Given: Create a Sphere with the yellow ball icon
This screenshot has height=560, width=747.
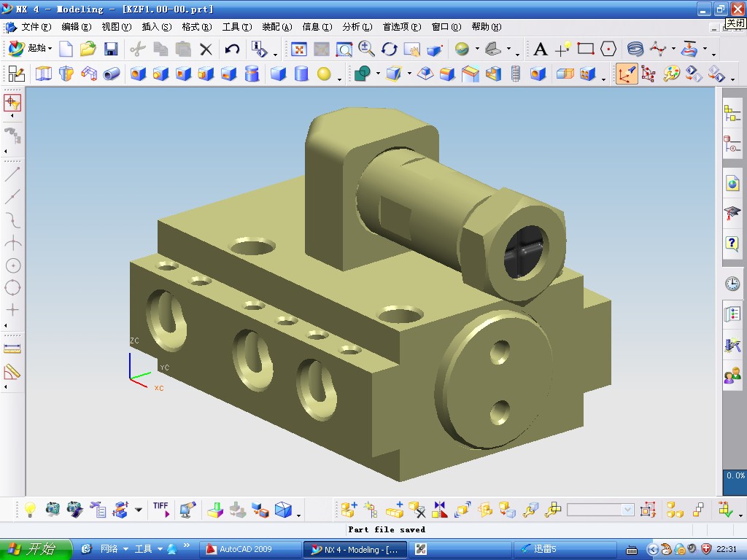Looking at the screenshot, I should 324,74.
